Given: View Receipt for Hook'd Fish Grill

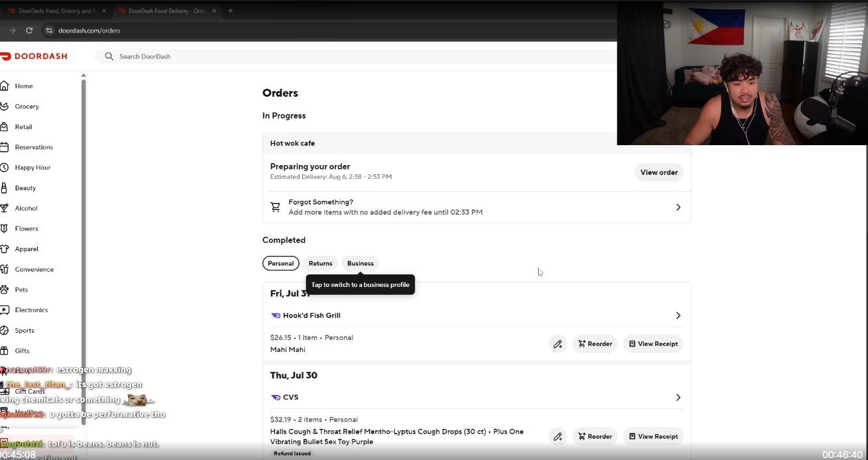Looking at the screenshot, I should 653,344.
